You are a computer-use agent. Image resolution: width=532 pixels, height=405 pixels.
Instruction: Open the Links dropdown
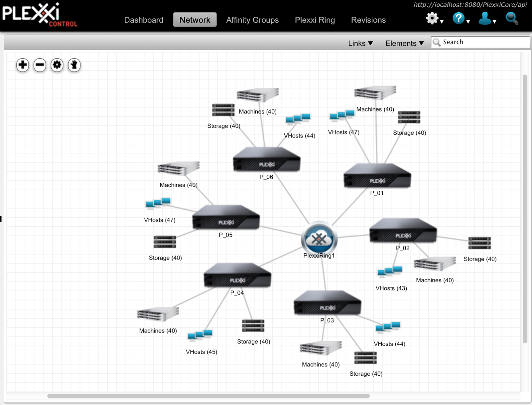[x=360, y=43]
